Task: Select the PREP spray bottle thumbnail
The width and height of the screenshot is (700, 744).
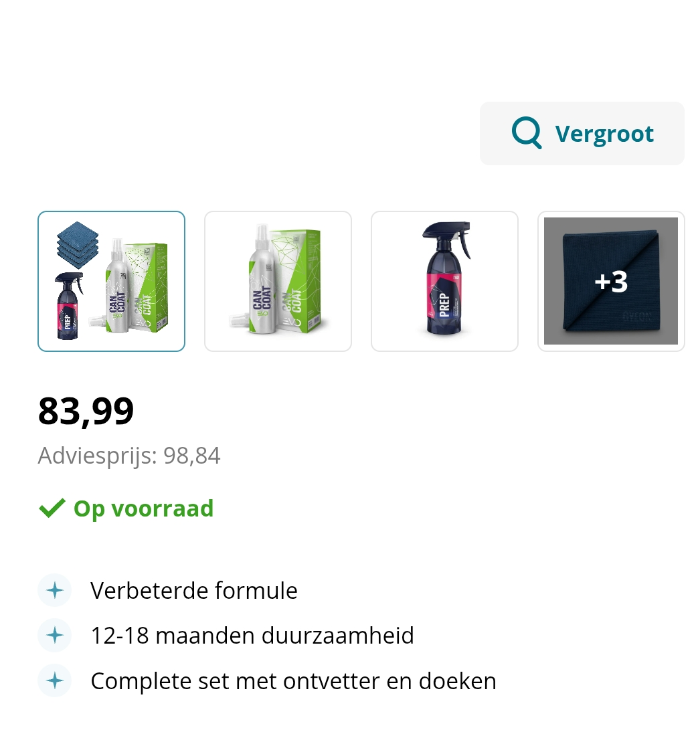Action: pos(444,282)
